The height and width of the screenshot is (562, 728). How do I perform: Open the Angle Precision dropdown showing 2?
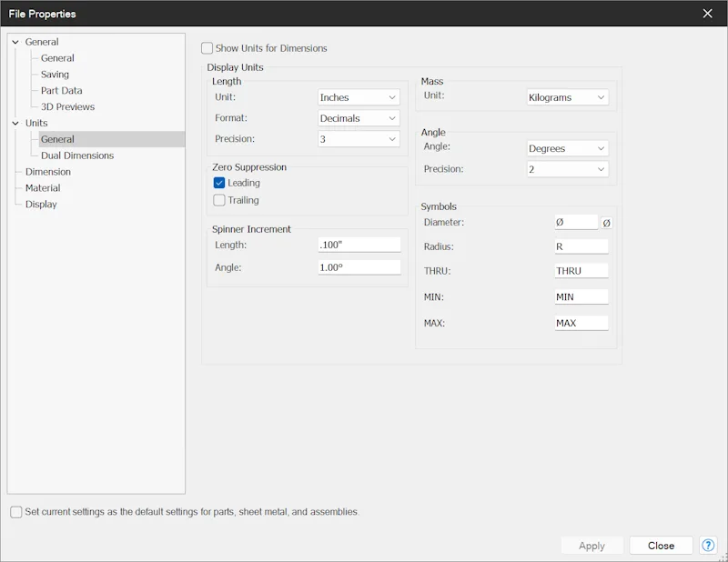pos(567,169)
